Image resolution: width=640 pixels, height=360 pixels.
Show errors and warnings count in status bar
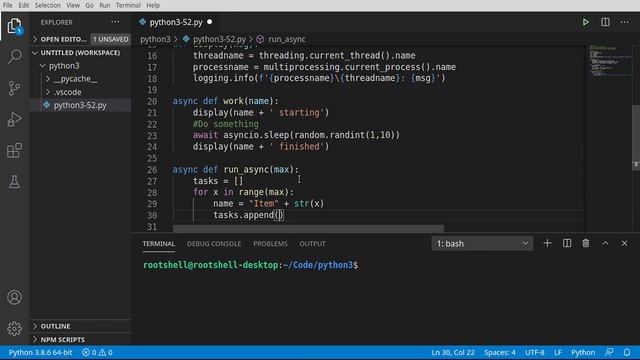pyautogui.click(x=97, y=352)
